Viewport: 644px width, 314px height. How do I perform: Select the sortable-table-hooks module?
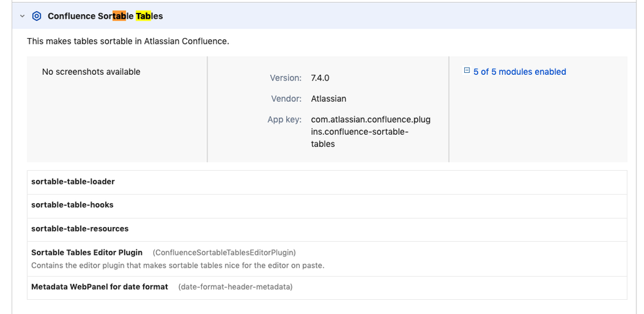72,205
